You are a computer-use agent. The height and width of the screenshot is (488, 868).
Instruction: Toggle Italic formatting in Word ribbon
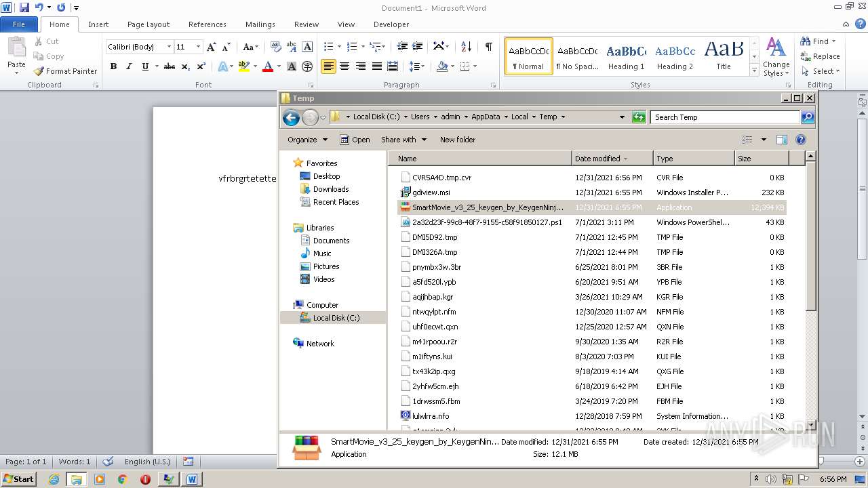[x=129, y=66]
